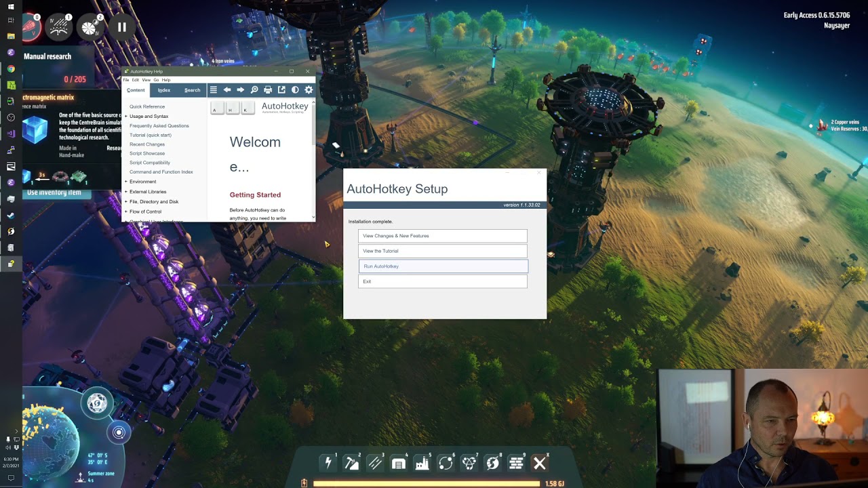This screenshot has width=868, height=488.
Task: Click the round icon above the globe
Action: point(97,403)
